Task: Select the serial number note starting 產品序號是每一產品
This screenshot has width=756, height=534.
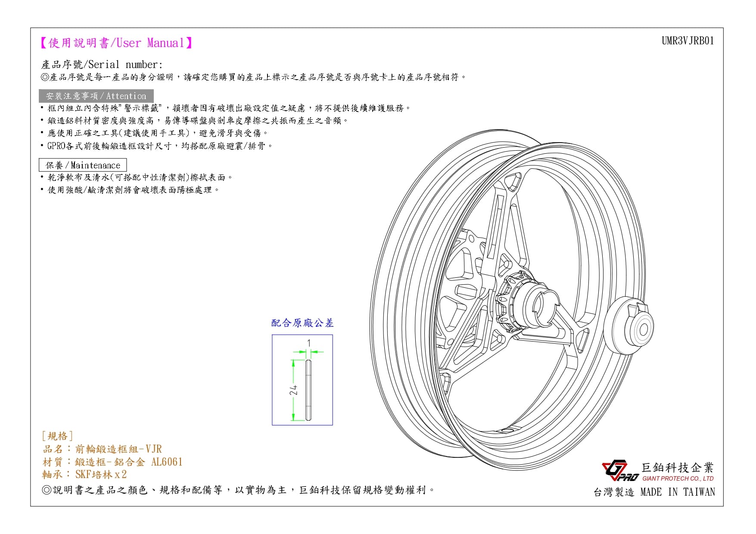Action: pyautogui.click(x=254, y=77)
